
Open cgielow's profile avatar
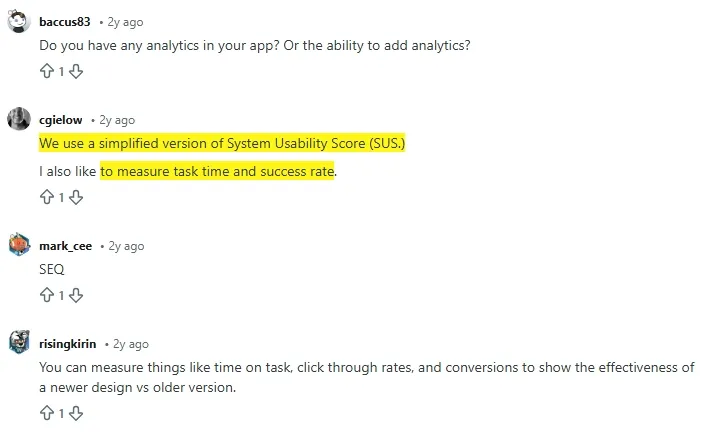[x=19, y=119]
